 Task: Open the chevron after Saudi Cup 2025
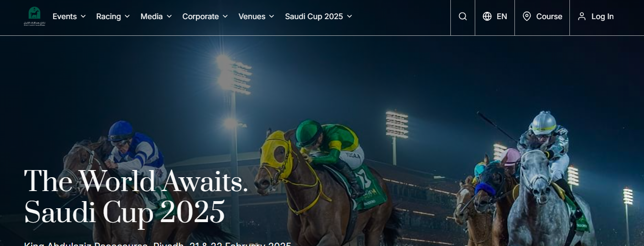pyautogui.click(x=349, y=17)
